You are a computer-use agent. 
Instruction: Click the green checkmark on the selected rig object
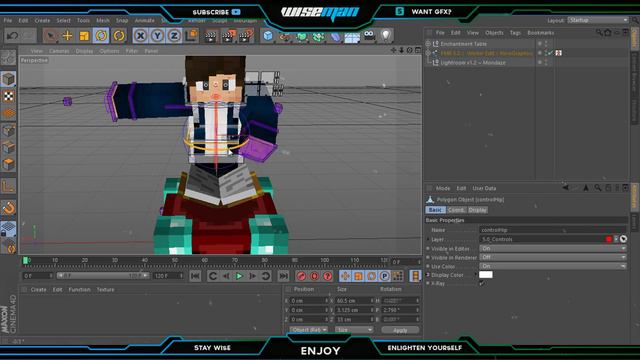(x=550, y=53)
